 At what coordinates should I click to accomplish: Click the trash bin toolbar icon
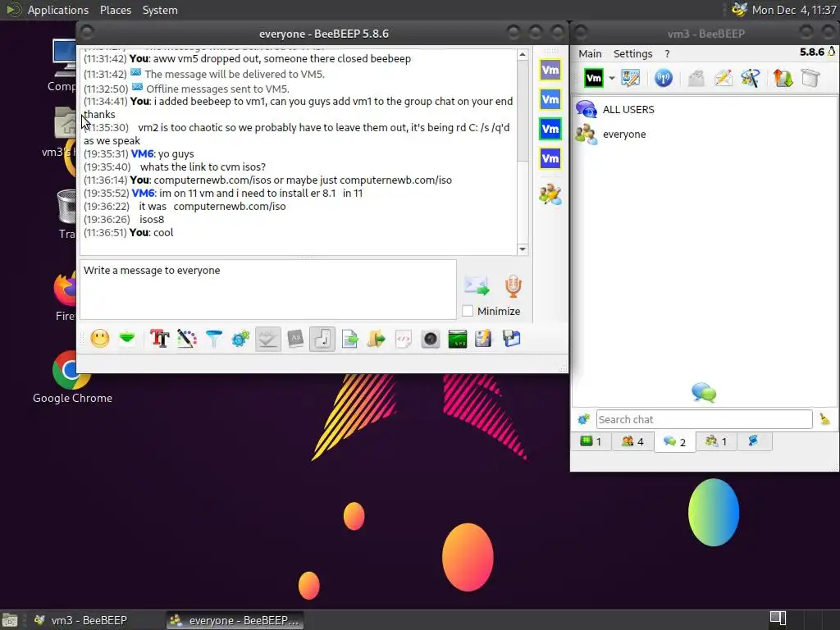[x=810, y=78]
